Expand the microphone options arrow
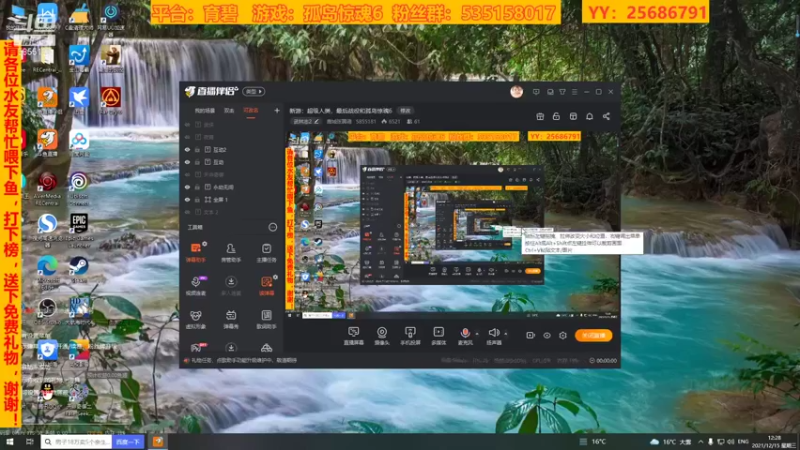This screenshot has height=450, width=800. (x=477, y=334)
